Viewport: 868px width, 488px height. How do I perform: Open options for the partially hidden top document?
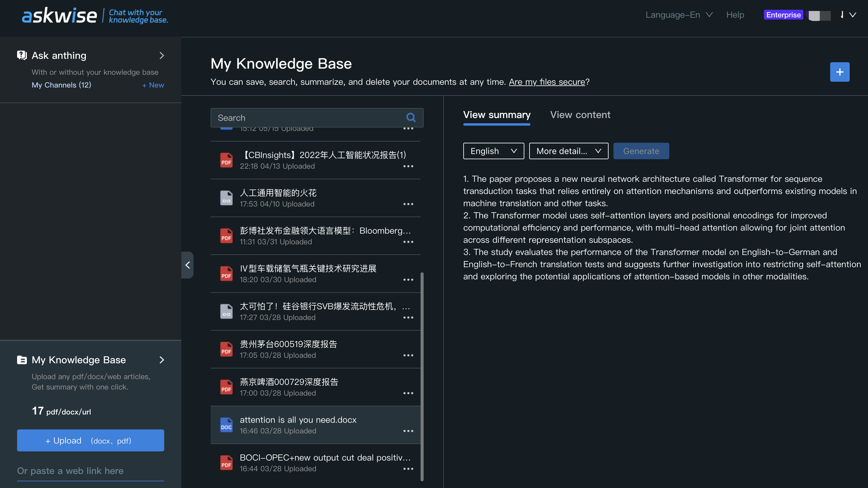pyautogui.click(x=408, y=129)
